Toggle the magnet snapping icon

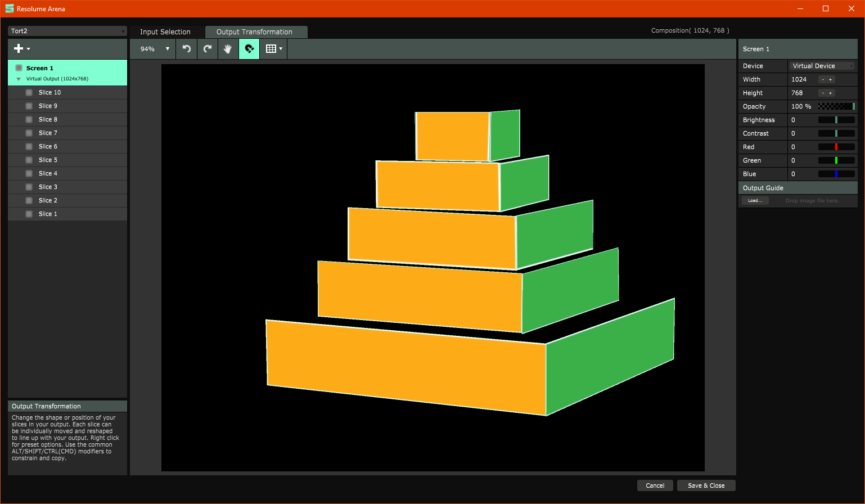point(249,49)
